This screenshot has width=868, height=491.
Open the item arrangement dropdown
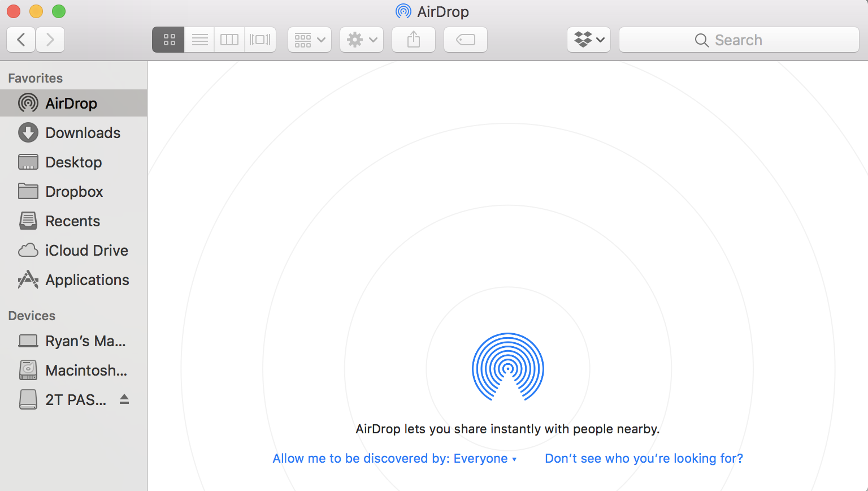[310, 40]
